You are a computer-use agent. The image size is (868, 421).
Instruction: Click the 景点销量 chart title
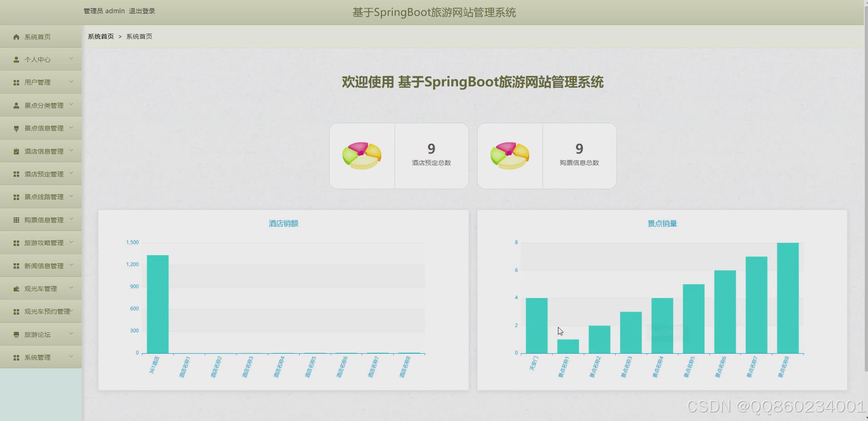[x=662, y=223]
